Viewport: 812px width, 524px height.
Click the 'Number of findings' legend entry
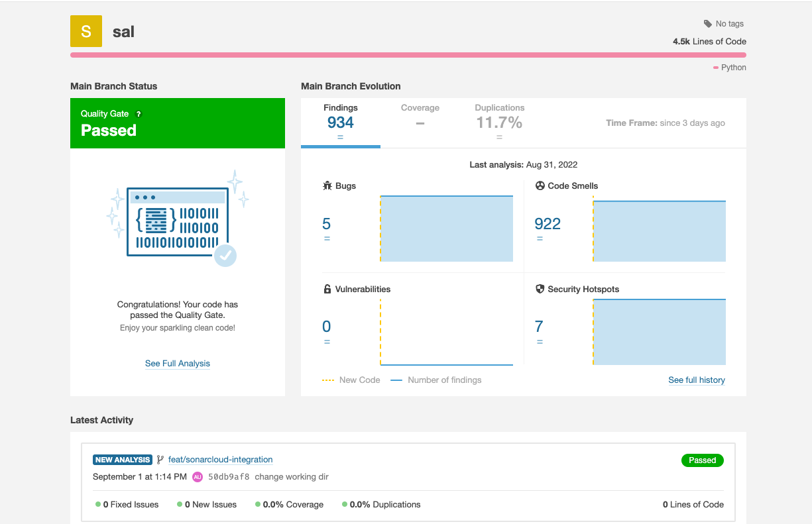[436, 380]
